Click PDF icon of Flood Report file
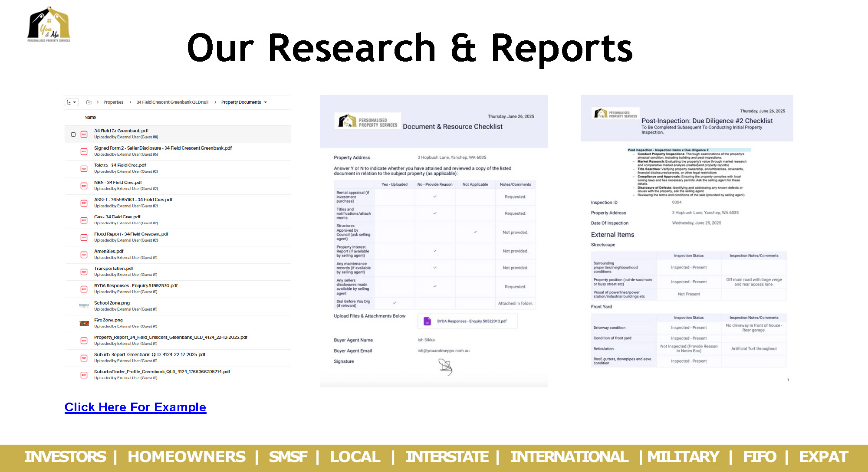Screen dimensions: 868x472 84,237
